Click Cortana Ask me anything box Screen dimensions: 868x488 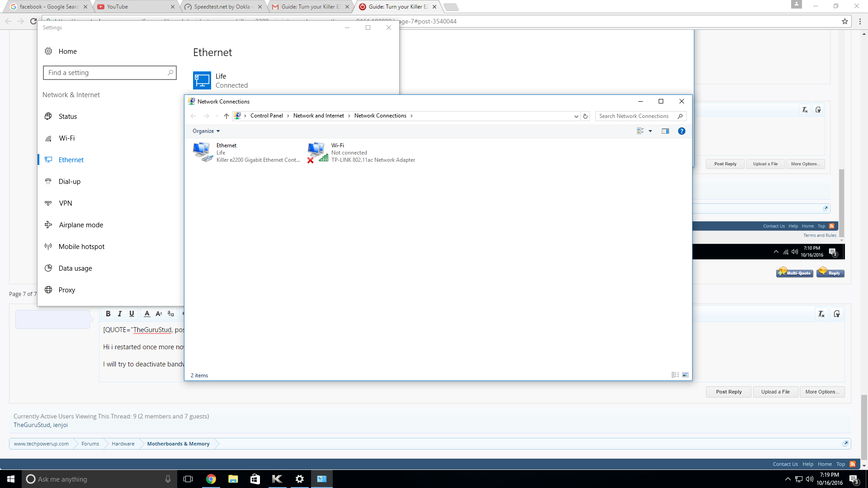pos(99,479)
